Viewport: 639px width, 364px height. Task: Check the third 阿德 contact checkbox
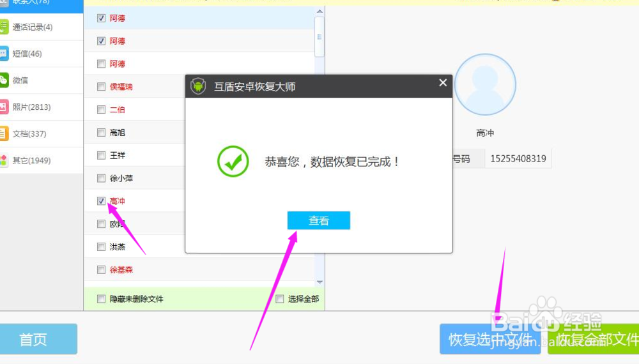(x=101, y=63)
